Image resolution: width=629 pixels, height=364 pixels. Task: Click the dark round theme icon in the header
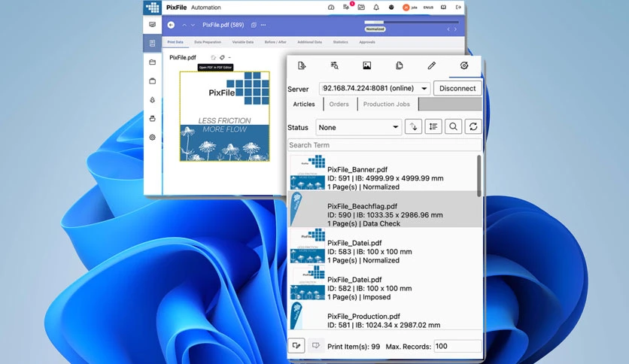(x=391, y=8)
